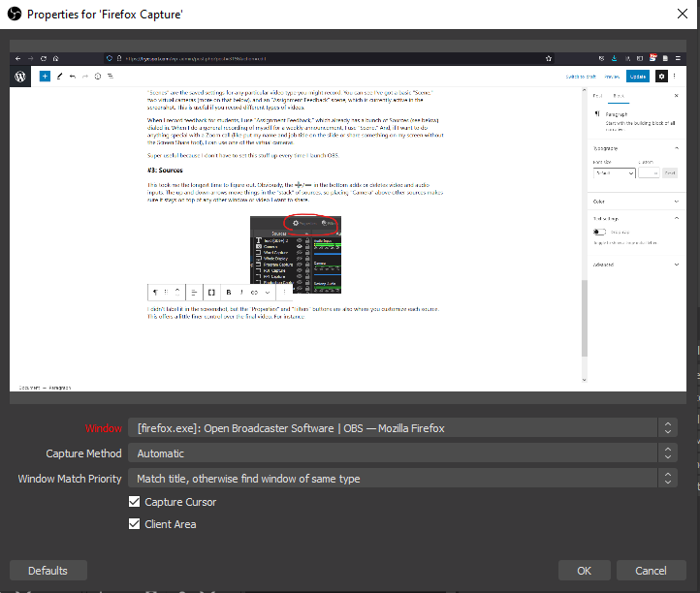The image size is (700, 593).
Task: Click the Defaults button
Action: click(x=48, y=571)
